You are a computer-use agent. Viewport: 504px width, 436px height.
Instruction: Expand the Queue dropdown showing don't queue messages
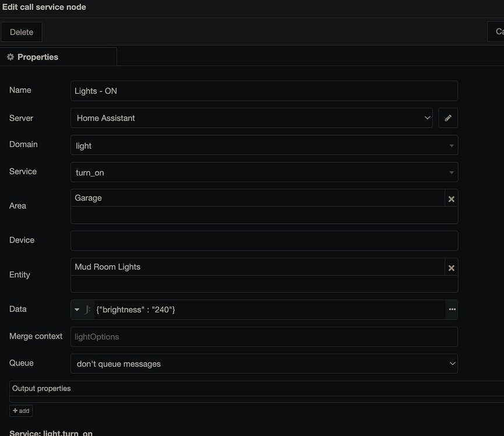tap(452, 363)
